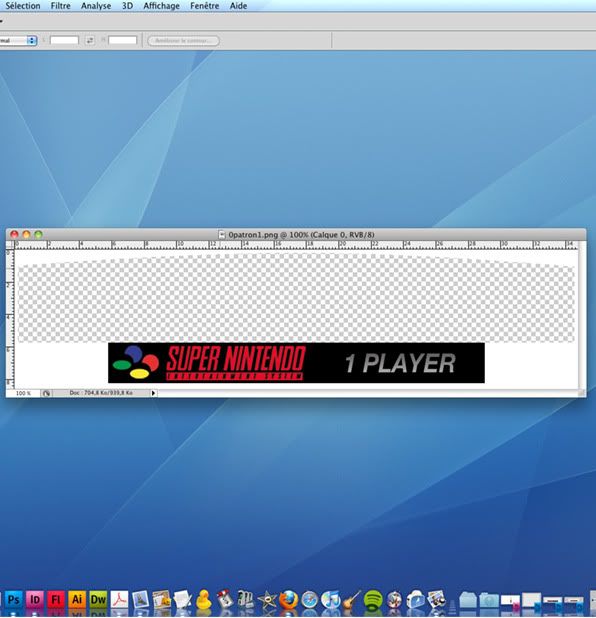
Task: Click the horizontal ruler of the document
Action: [296, 245]
